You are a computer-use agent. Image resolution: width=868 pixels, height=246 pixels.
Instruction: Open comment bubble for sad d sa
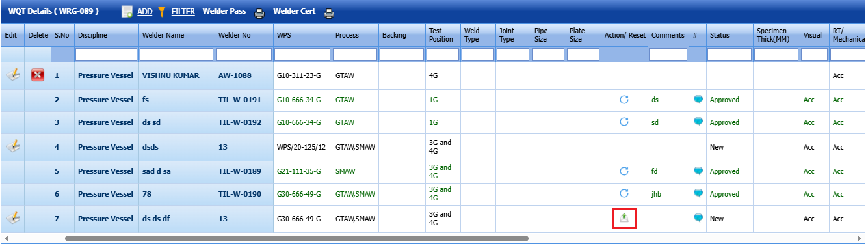pyautogui.click(x=698, y=171)
